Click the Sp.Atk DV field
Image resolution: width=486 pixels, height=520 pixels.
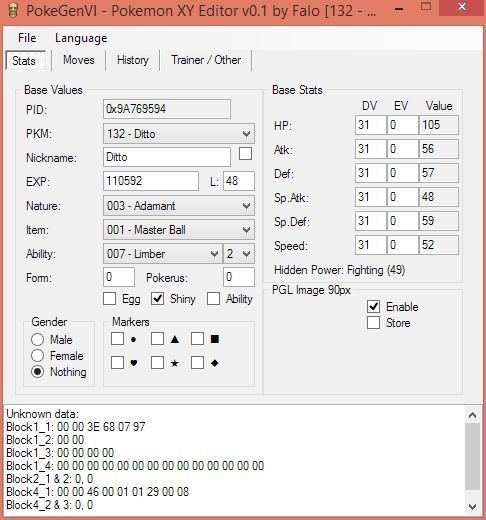371,197
